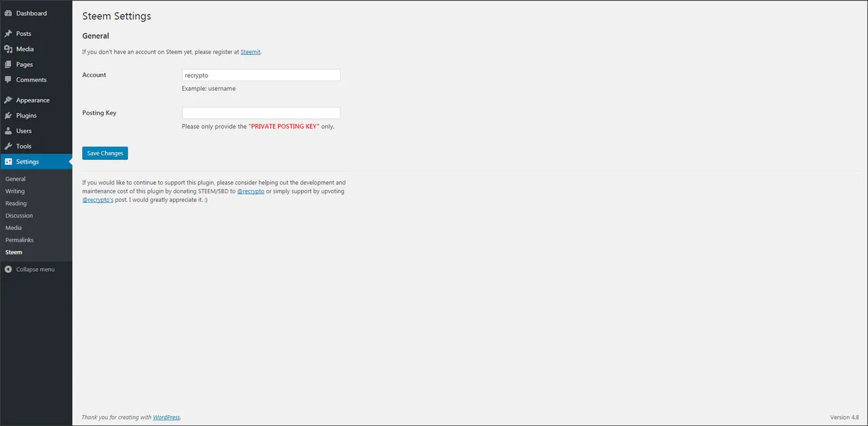Click the Users person icon

pos(8,131)
